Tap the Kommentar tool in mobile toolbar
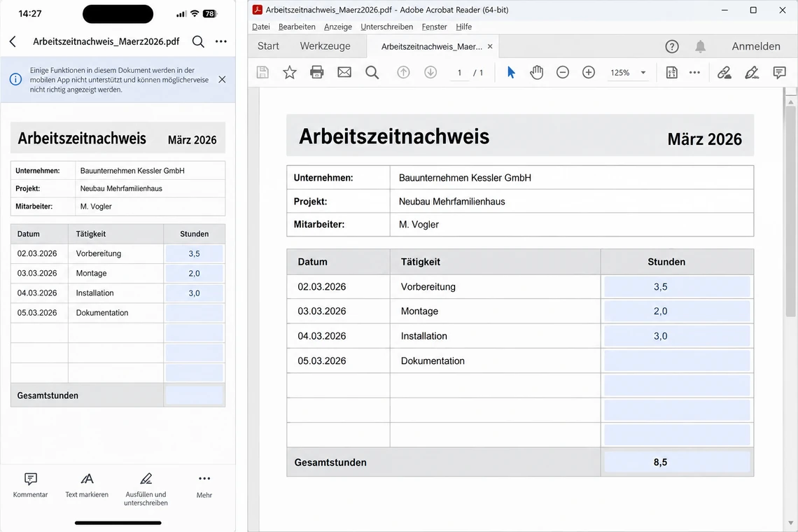 (31, 486)
